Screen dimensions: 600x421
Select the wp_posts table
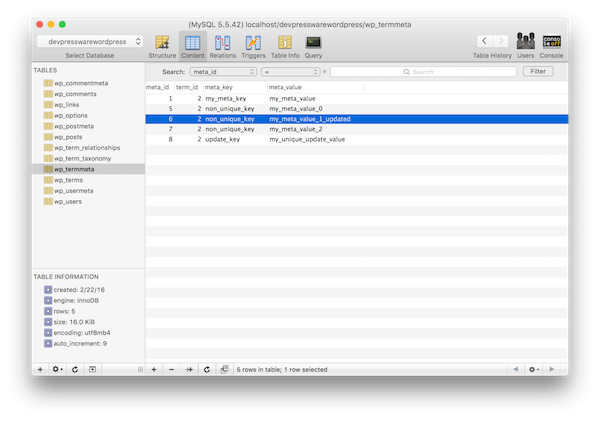coord(88,137)
